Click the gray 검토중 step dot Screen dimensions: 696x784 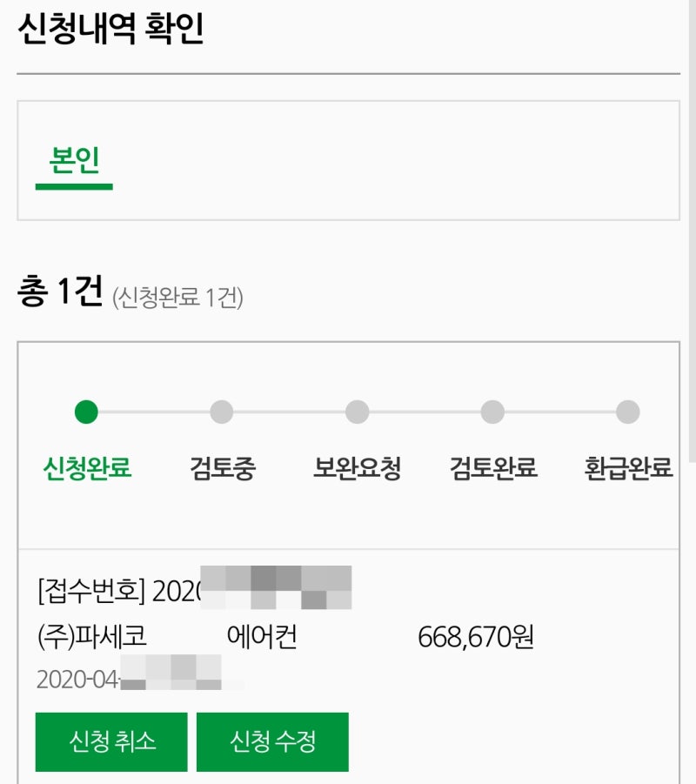[222, 412]
